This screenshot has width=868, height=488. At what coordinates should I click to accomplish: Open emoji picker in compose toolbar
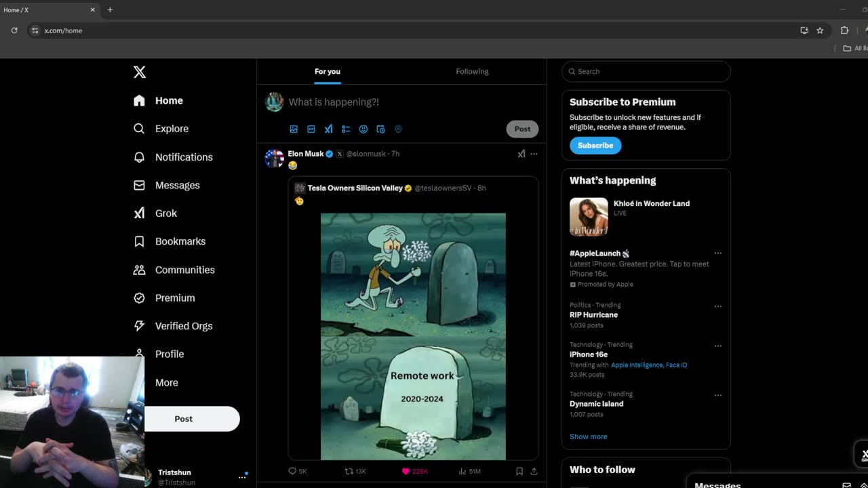coord(363,129)
